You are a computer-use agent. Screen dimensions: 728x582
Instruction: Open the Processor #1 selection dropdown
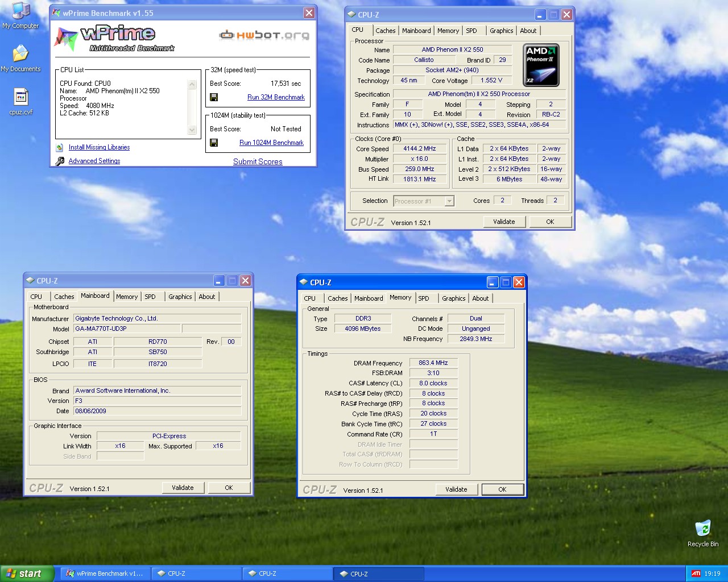449,201
